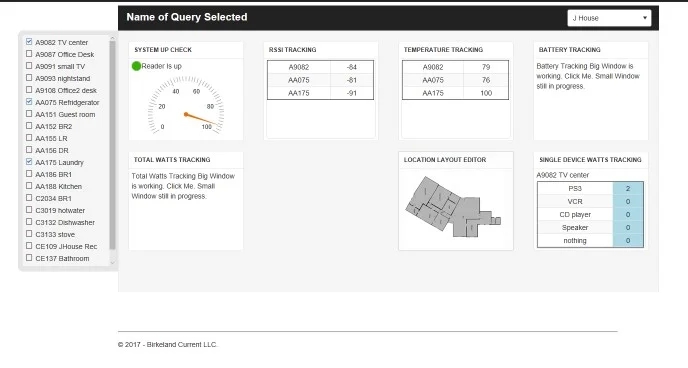Click the Name of Query Selected header
The width and height of the screenshot is (688, 368).
tap(186, 17)
